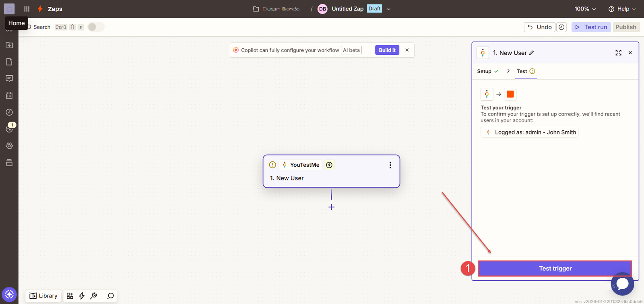Open three-dot menu on YouTestMe step
The width and height of the screenshot is (644, 304).
(390, 165)
